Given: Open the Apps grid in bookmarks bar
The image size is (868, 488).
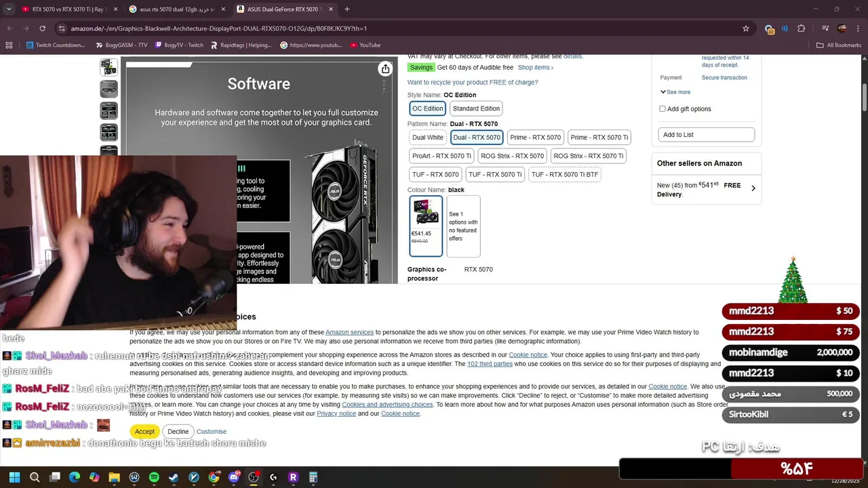Looking at the screenshot, I should 9,45.
